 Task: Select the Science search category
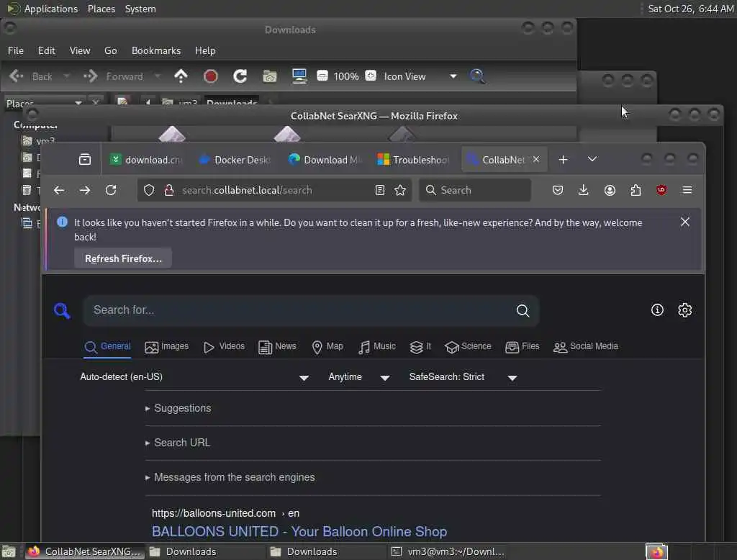coord(468,346)
